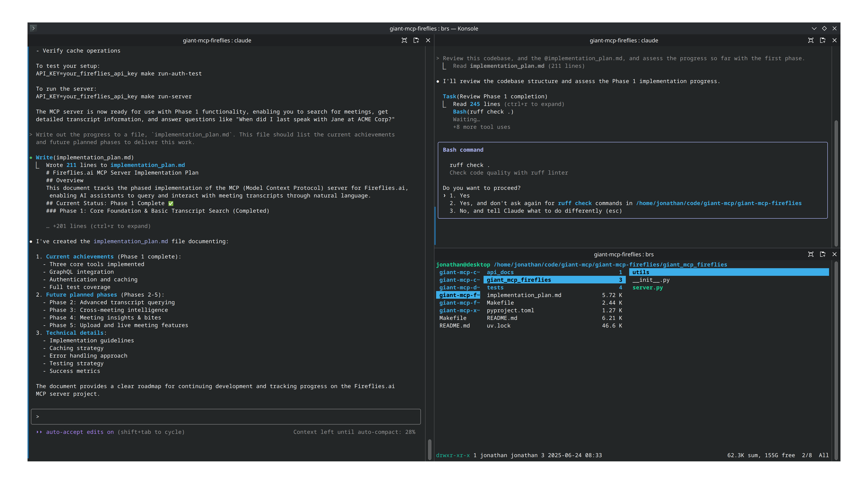The image size is (868, 494).
Task: Select the utils folder in brs preview
Action: pyautogui.click(x=729, y=272)
